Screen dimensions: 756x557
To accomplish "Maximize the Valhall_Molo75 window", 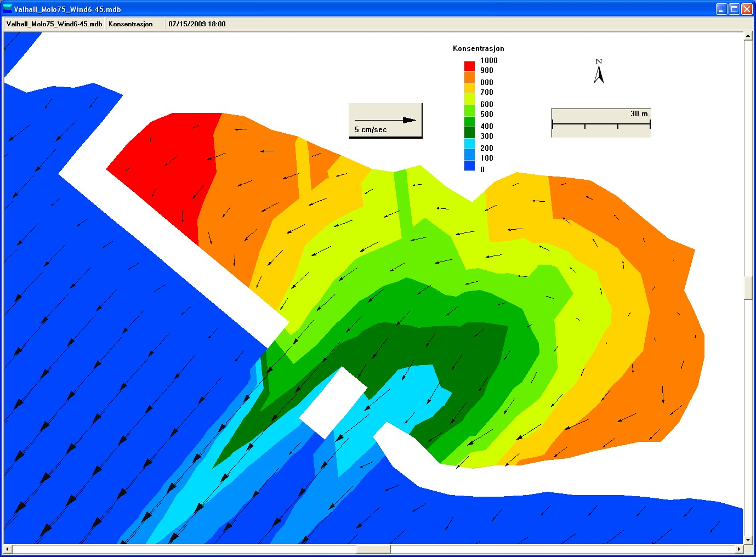I will pyautogui.click(x=734, y=9).
